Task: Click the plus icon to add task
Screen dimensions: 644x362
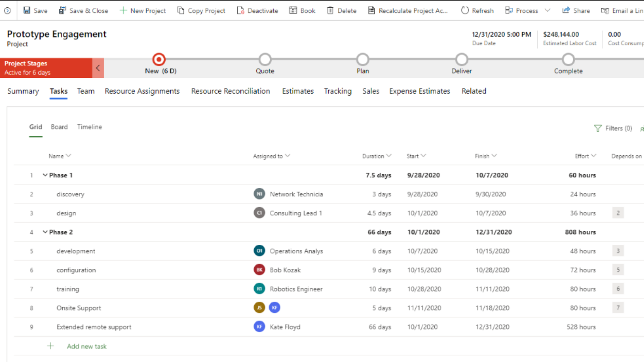Action: [x=50, y=346]
